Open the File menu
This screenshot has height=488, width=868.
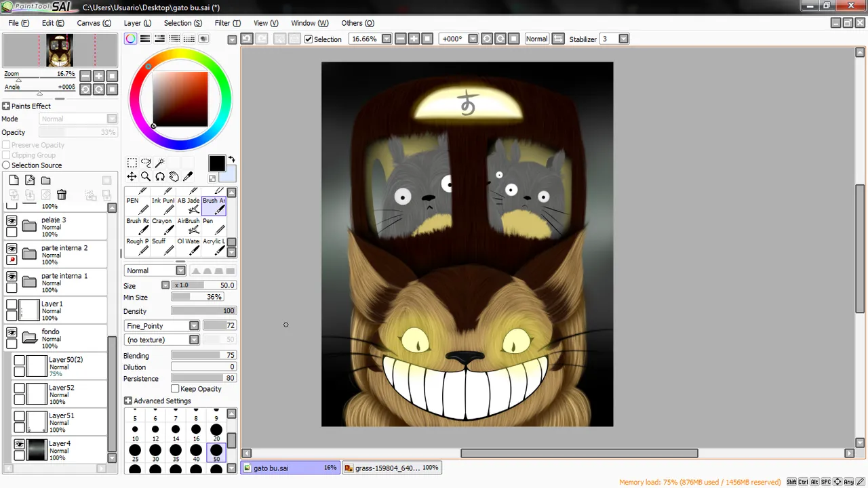coord(19,23)
